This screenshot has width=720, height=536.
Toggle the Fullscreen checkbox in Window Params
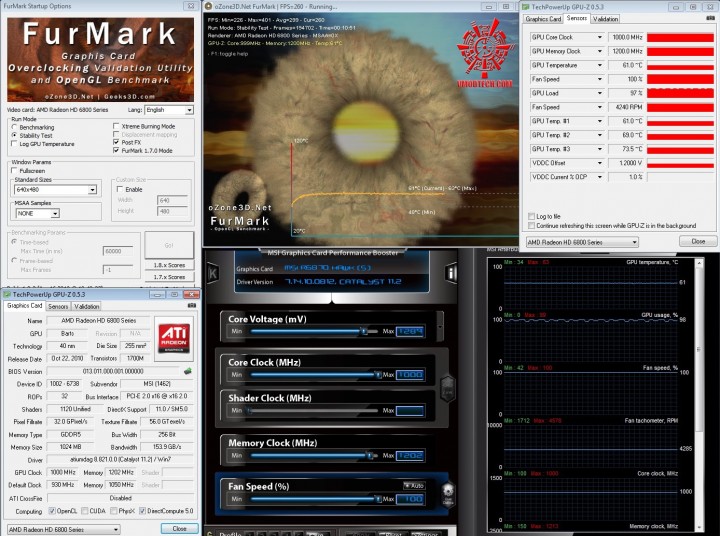coord(15,170)
